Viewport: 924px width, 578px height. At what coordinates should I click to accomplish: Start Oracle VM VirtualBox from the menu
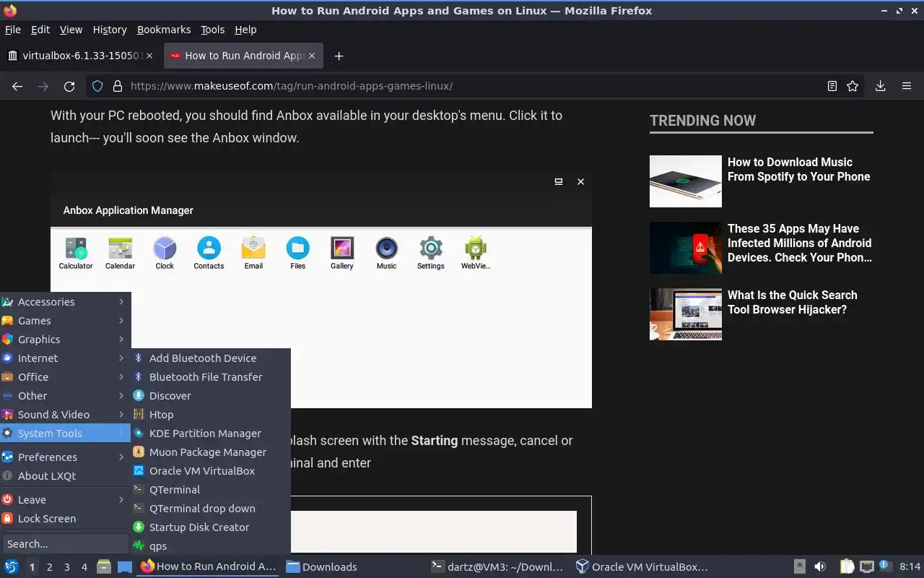click(211, 471)
